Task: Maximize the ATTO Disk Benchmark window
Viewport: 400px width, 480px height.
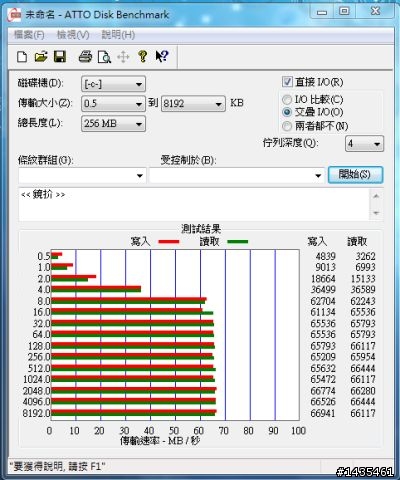Action: tap(344, 12)
